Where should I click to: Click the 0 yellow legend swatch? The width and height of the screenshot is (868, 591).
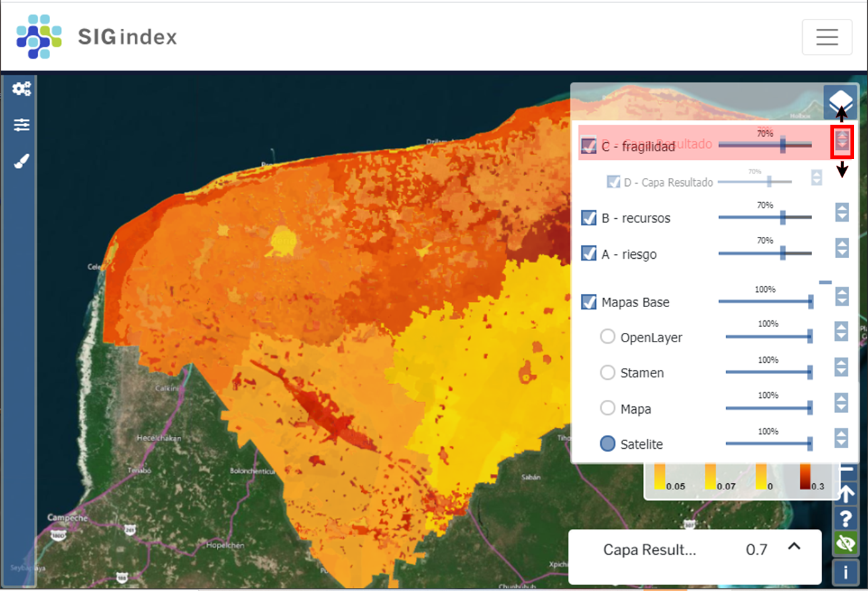click(x=761, y=476)
